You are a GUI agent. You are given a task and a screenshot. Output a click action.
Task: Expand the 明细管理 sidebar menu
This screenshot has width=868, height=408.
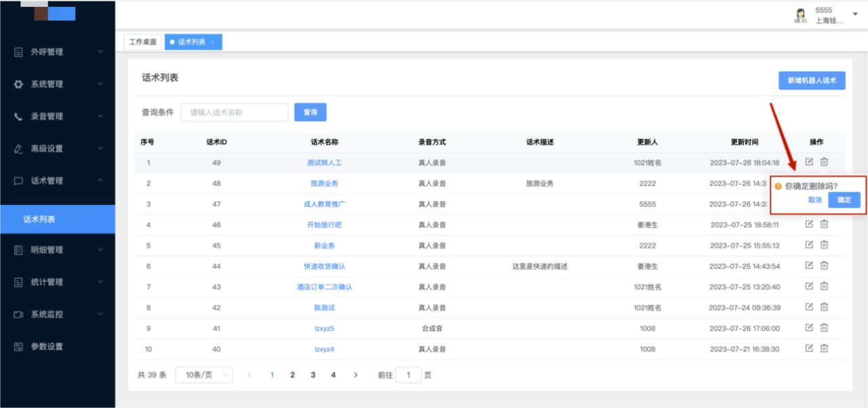point(58,250)
